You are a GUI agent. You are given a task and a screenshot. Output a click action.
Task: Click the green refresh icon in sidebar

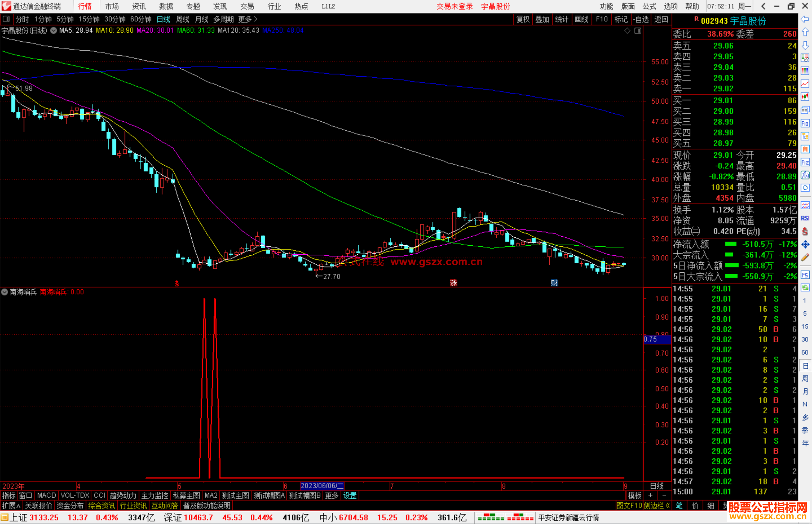(x=805, y=288)
